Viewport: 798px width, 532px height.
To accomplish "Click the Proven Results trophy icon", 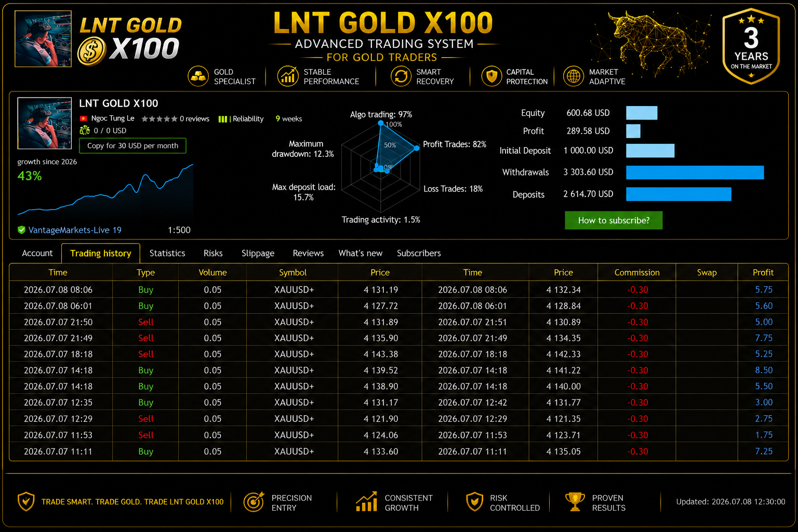I will coord(575,502).
